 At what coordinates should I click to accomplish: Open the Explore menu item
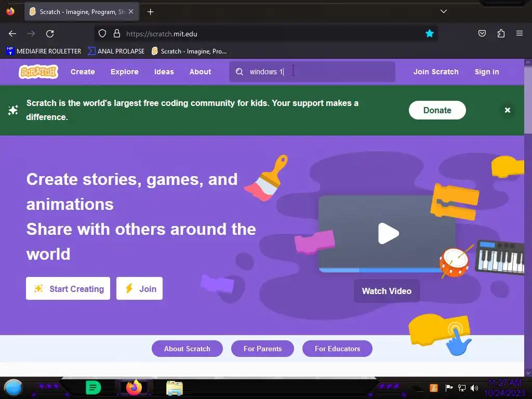pos(125,72)
